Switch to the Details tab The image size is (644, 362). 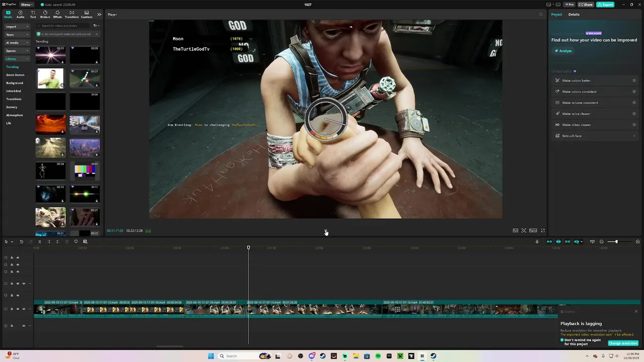574,14
